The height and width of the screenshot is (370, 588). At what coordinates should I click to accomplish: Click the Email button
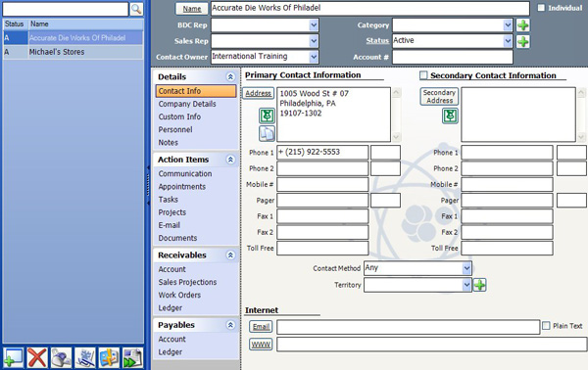pos(261,327)
